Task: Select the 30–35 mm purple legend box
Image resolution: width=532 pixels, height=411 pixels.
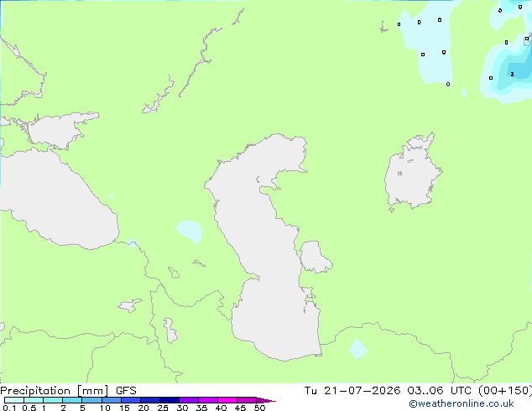Action: [x=188, y=400]
